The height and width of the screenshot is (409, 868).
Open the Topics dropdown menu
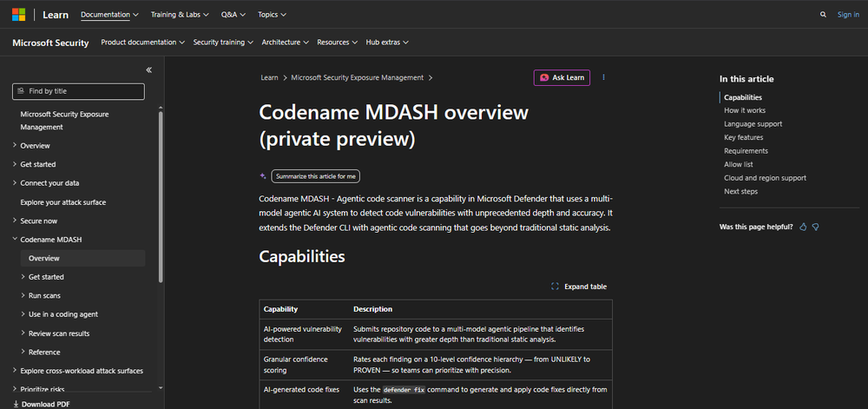point(272,15)
